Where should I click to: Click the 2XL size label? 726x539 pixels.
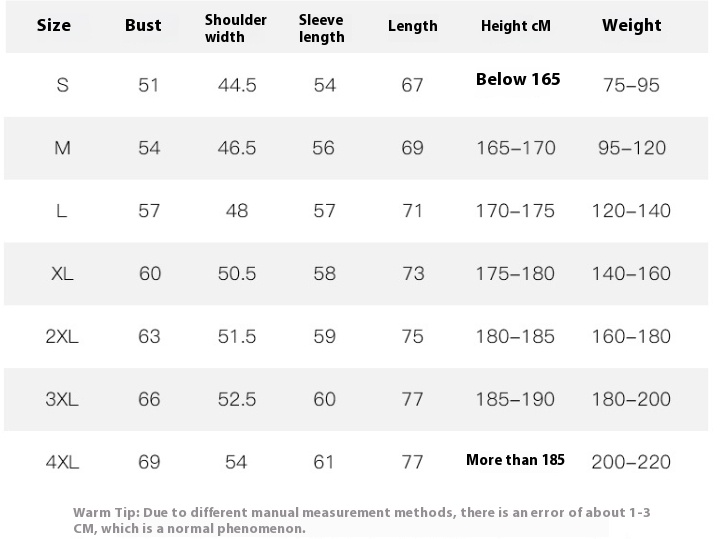[62, 337]
